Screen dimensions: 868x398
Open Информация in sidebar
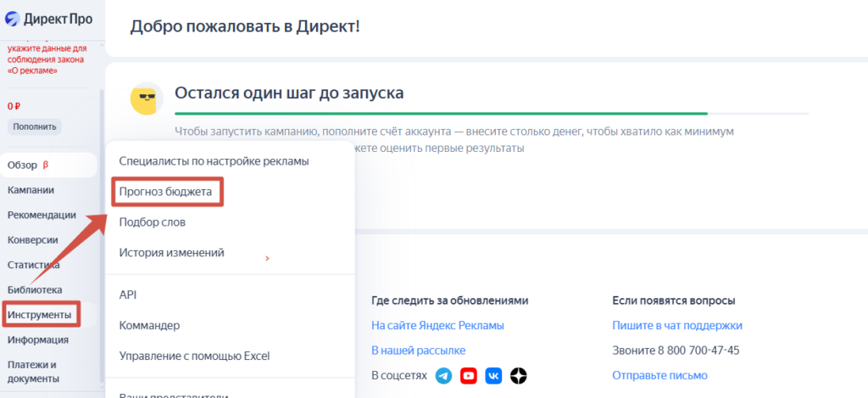[x=38, y=339]
